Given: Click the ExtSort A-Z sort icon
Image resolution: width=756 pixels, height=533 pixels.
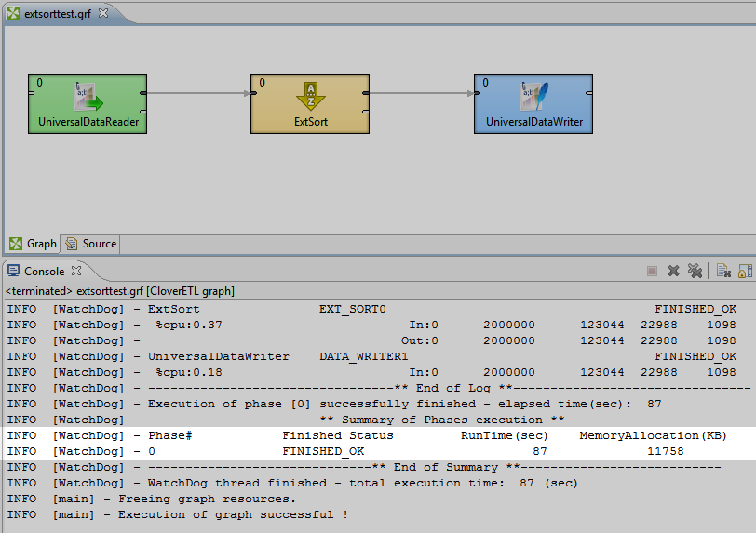Looking at the screenshot, I should click(x=311, y=97).
